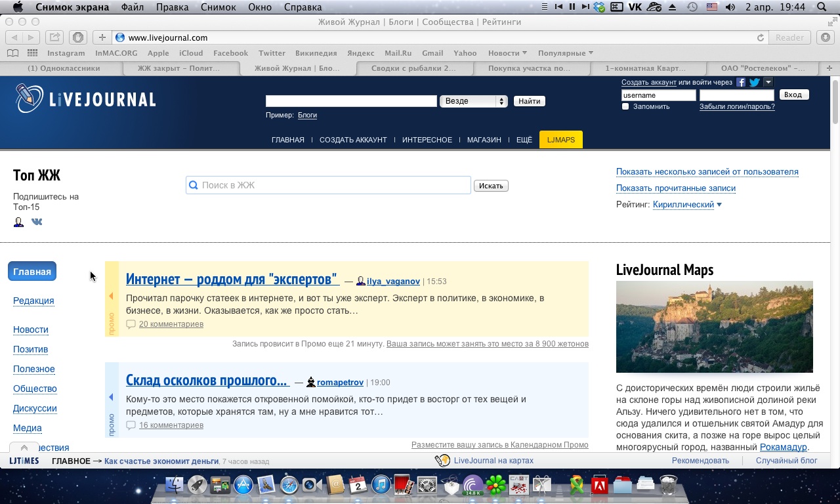Click the header search text field

[x=351, y=101]
